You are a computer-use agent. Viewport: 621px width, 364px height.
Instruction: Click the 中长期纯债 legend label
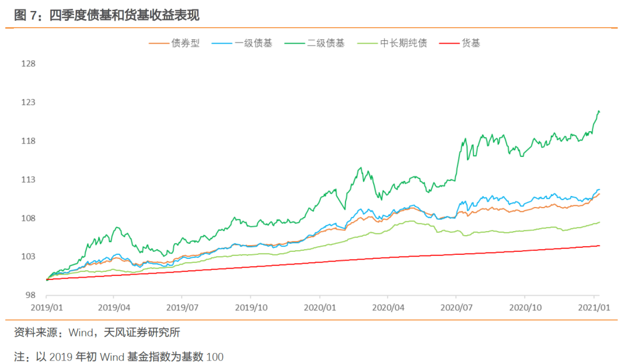tap(404, 43)
